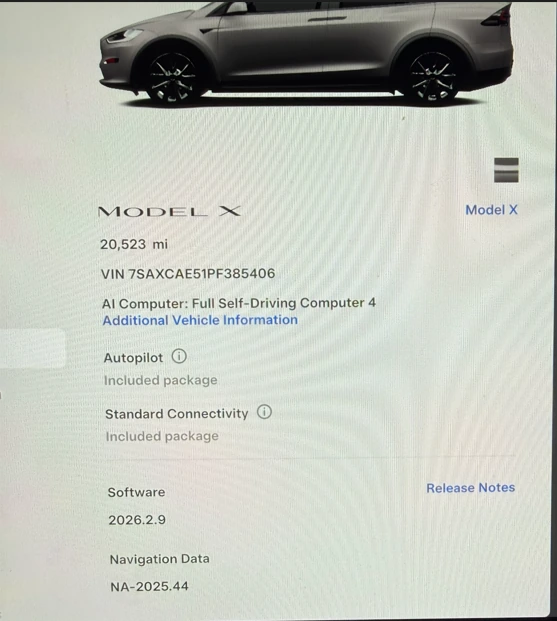
Task: Tap the front wheel of the car image
Action: point(173,78)
